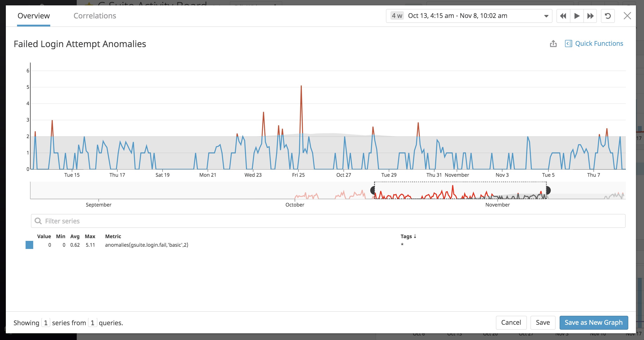Screen dimensions: 644x340
Task: Click the fast-forward time range icon
Action: tap(590, 16)
